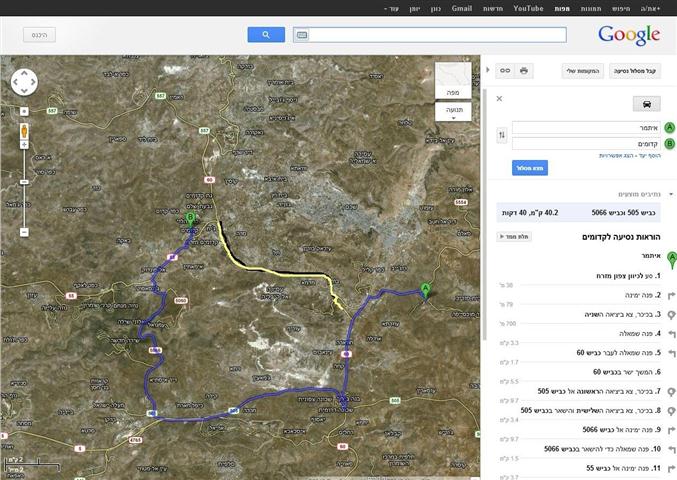Collapse the side panel using the arrow
Image resolution: width=677 pixels, height=480 pixels.
[488, 71]
